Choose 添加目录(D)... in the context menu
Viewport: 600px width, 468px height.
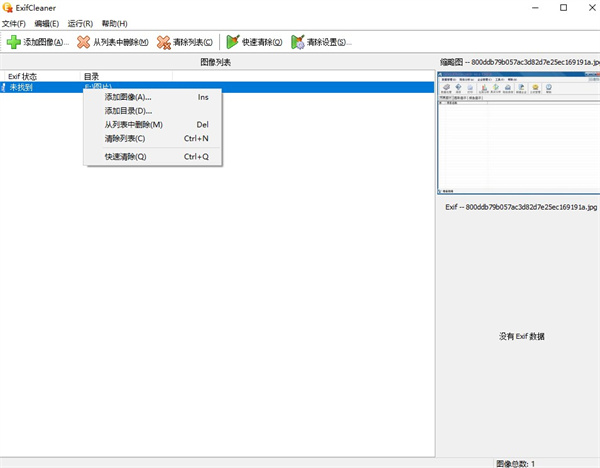[x=128, y=111]
